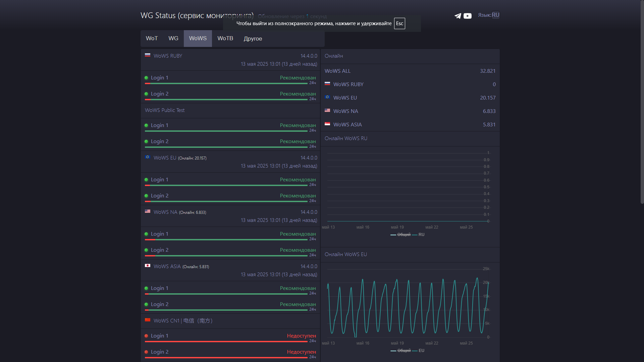Click green status dot of WoWS RUBY Login 1
The width and height of the screenshot is (644, 362).
pyautogui.click(x=146, y=78)
